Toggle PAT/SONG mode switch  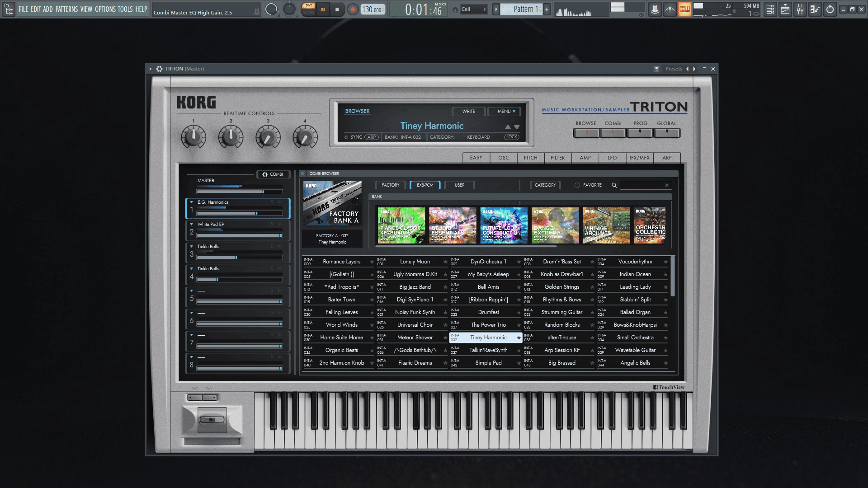309,9
